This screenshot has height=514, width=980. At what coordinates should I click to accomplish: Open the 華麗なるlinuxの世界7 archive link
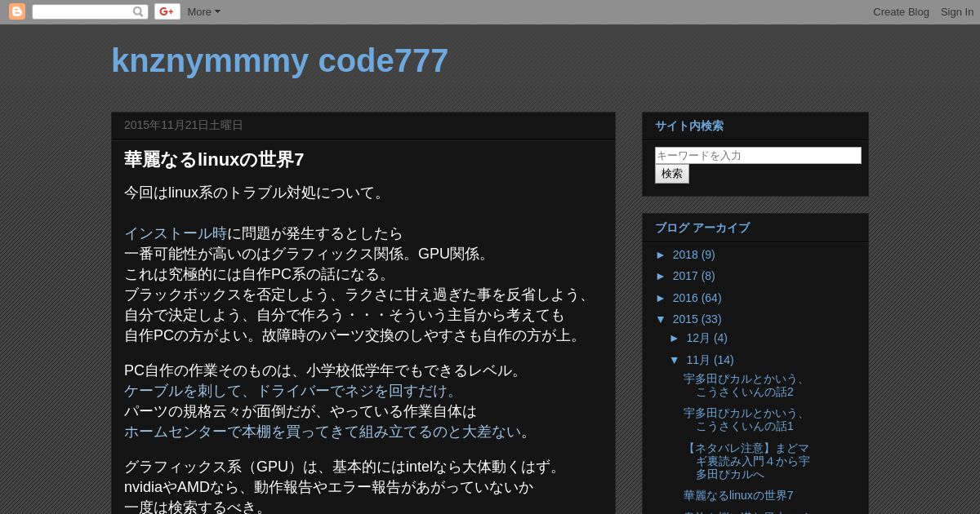738,495
